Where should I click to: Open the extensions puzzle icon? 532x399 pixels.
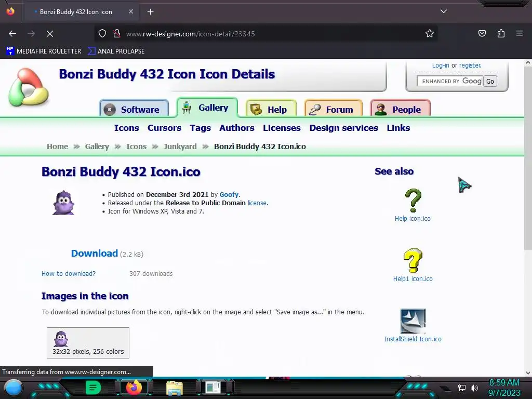click(x=501, y=33)
